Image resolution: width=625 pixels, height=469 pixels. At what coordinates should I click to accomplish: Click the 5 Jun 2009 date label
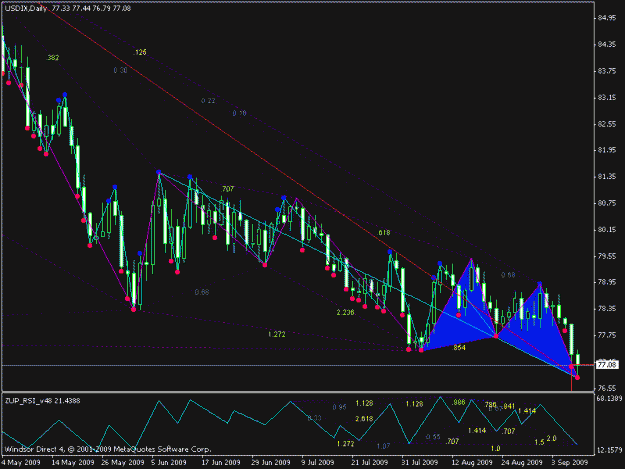[169, 462]
